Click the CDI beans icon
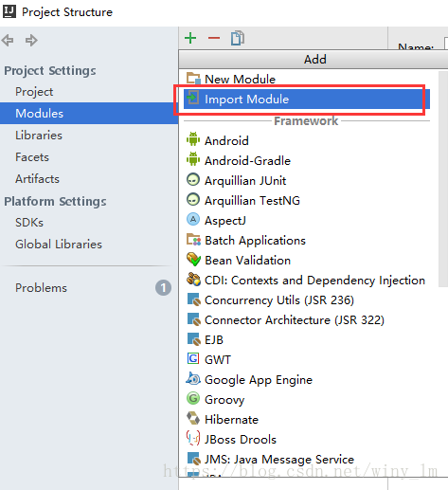448x490 pixels. [193, 280]
